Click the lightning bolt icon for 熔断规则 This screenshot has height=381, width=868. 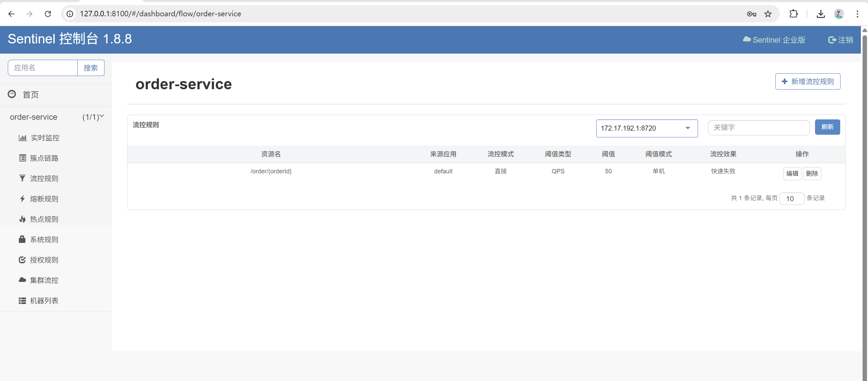point(22,199)
